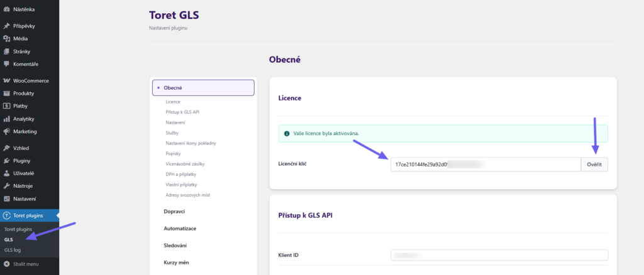Image resolution: width=644 pixels, height=275 pixels.
Task: Open Média via its sidebar icon
Action: pyautogui.click(x=6, y=39)
